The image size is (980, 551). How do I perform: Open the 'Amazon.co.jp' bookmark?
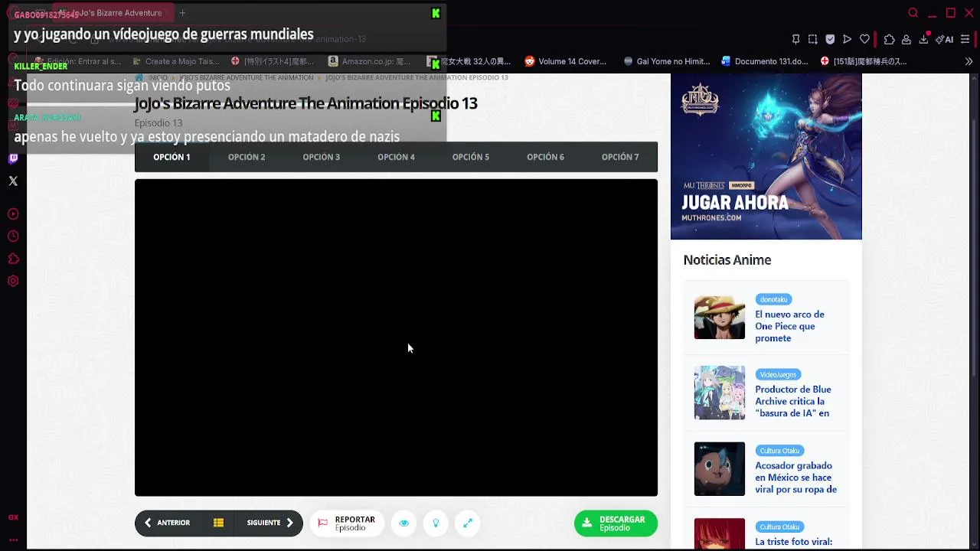click(370, 61)
